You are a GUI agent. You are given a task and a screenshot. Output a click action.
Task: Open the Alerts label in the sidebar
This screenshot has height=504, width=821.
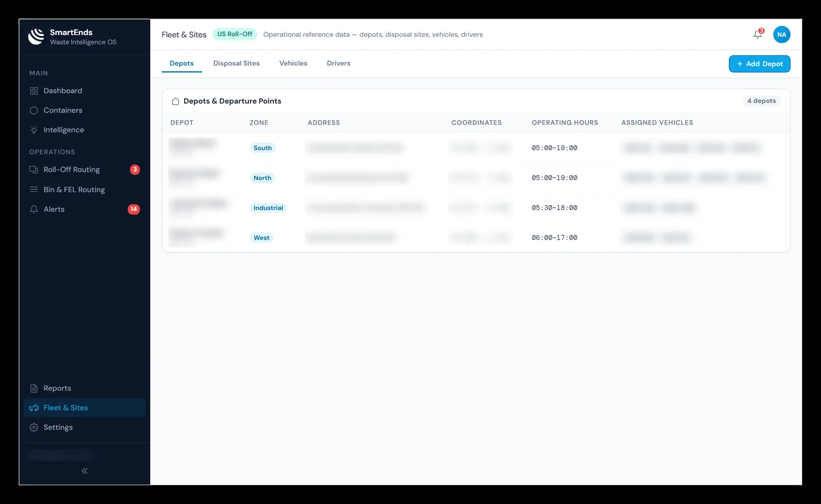(x=54, y=209)
